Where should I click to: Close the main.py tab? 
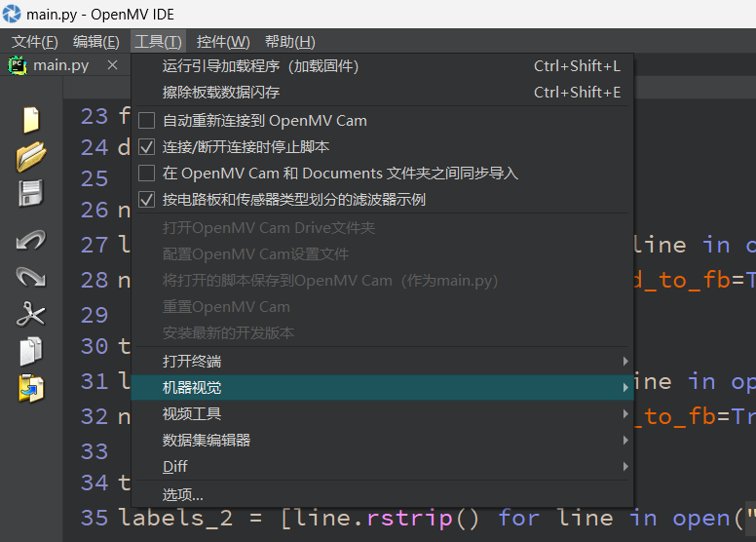pyautogui.click(x=112, y=64)
